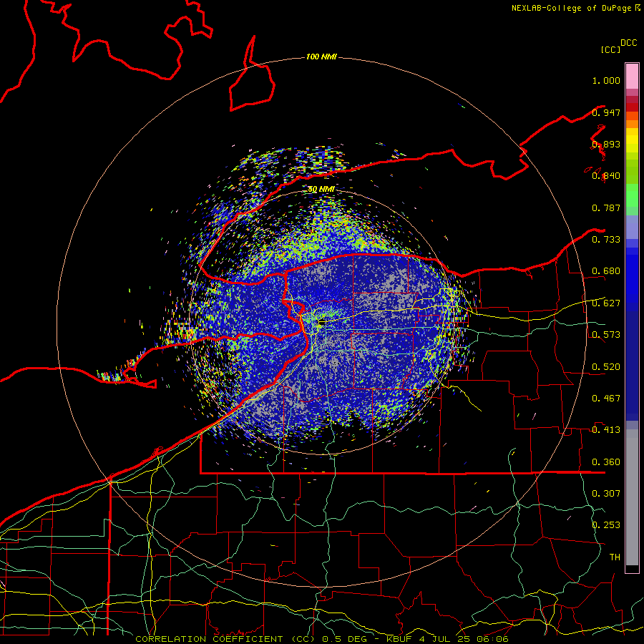This screenshot has height=644, width=644.
Task: Click the 0.307 value on the color scale
Action: 606,494
